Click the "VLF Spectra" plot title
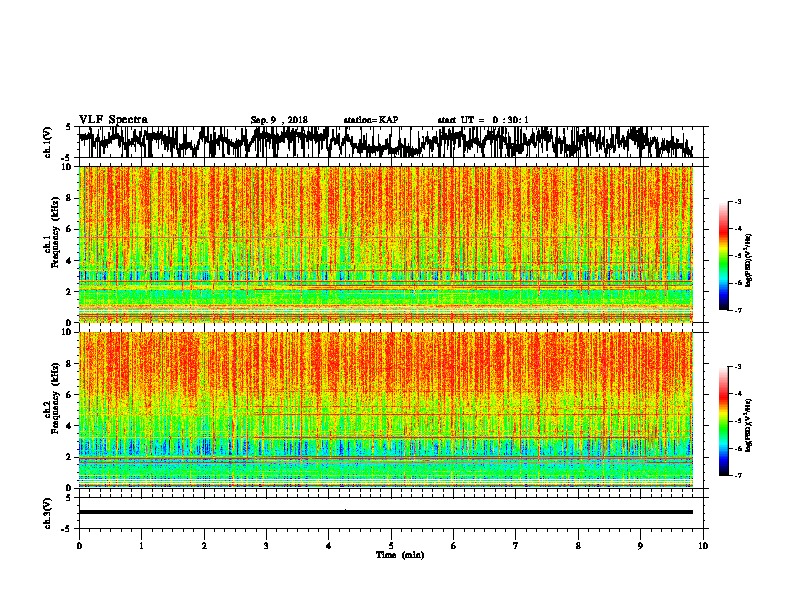Screen dimensions: 792x612 [x=113, y=119]
